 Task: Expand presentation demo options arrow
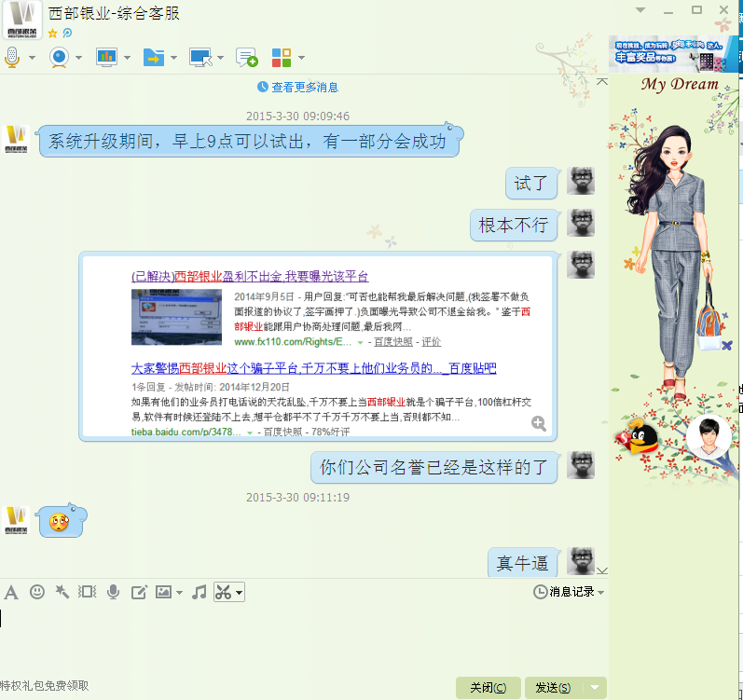click(127, 58)
